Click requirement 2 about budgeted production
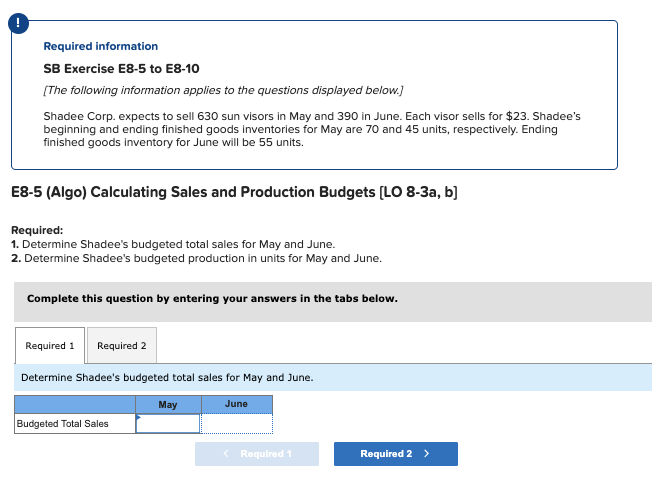This screenshot has height=477, width=668. 197,258
